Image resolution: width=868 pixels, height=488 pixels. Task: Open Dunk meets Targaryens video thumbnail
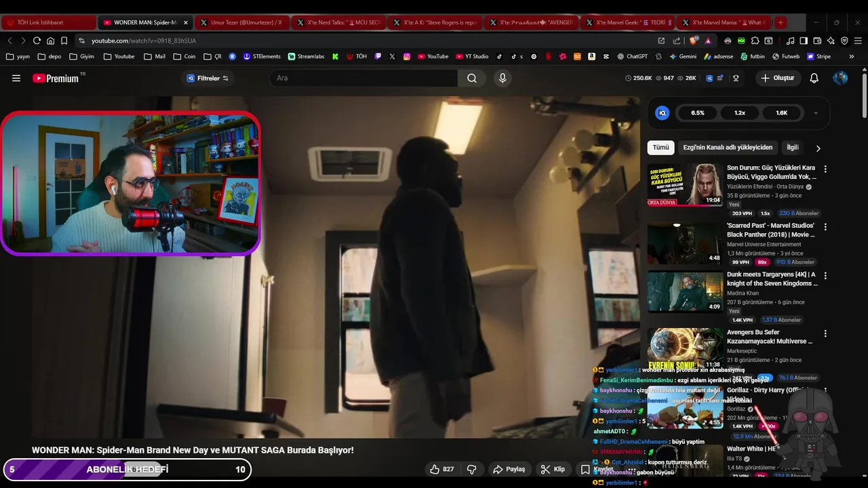pos(685,291)
